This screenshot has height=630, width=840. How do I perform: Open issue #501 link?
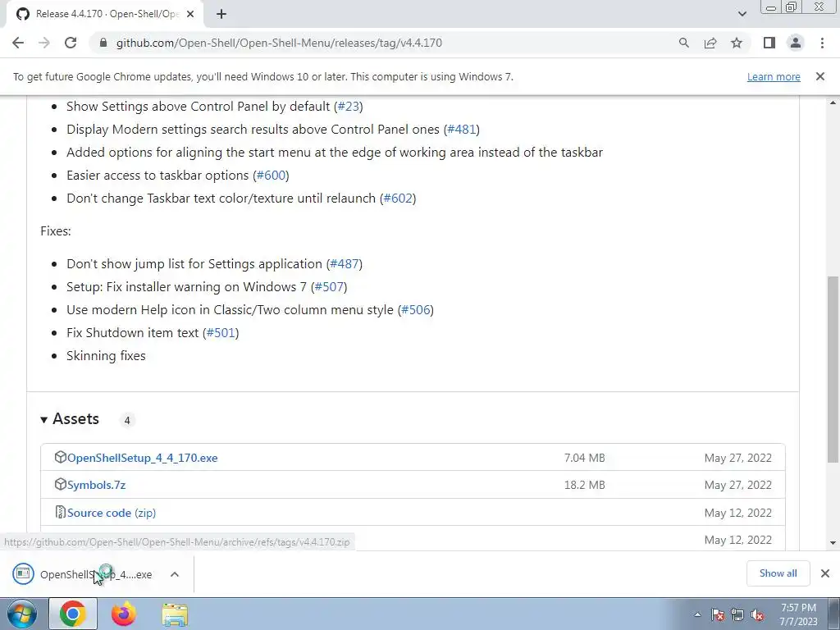(221, 333)
